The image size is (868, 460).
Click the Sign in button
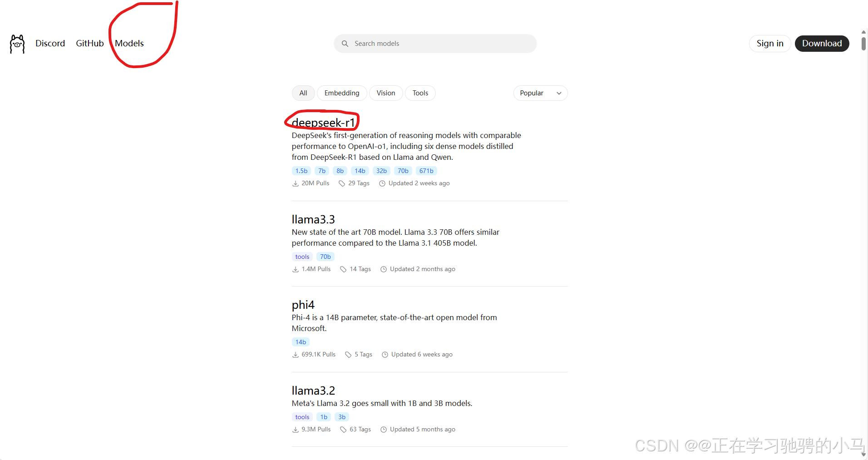click(770, 44)
